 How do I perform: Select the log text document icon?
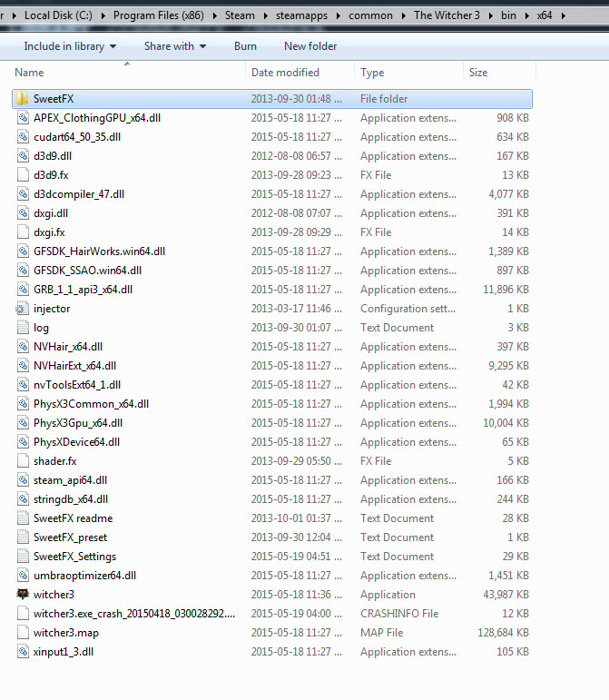(23, 328)
